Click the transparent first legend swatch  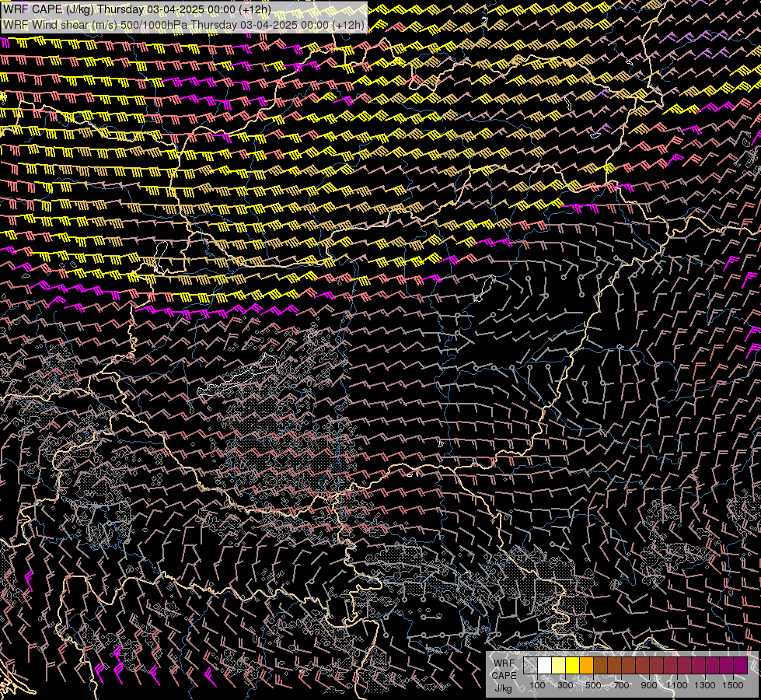click(530, 666)
